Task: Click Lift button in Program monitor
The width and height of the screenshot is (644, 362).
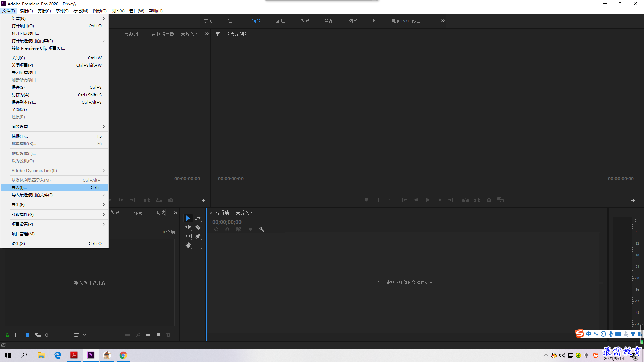Action: [x=465, y=200]
